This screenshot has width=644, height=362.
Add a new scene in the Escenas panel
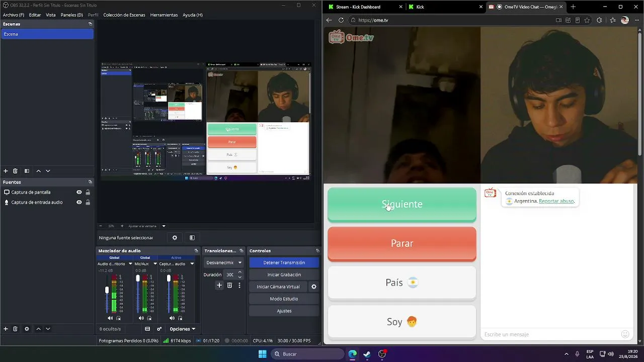click(x=6, y=171)
